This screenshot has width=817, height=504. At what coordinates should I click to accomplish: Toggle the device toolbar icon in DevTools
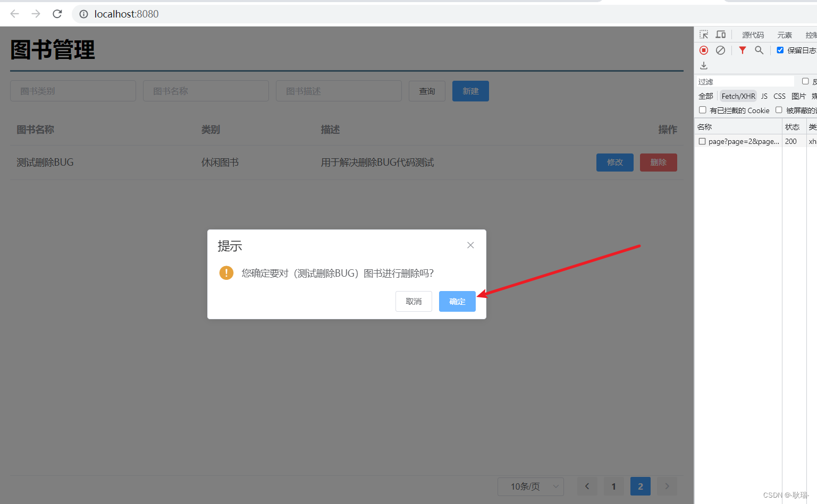[x=721, y=35]
